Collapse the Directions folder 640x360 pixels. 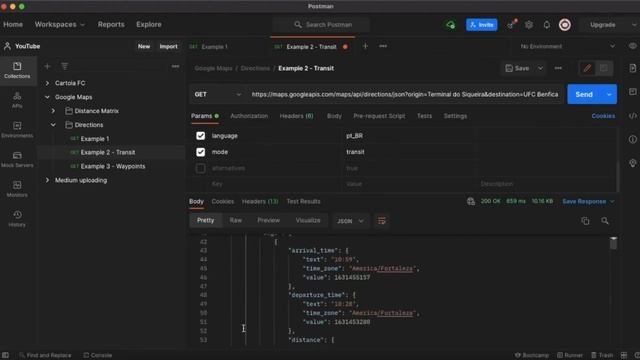[x=53, y=125]
